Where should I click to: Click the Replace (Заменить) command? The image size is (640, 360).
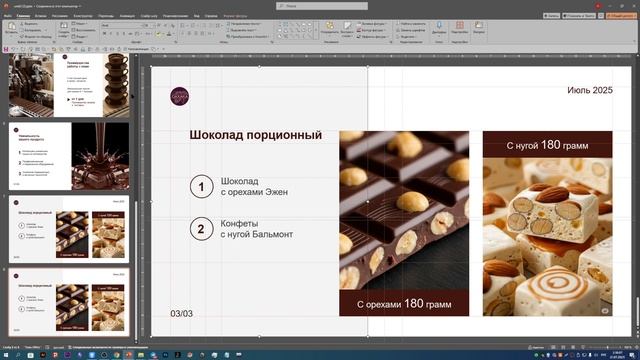click(410, 30)
